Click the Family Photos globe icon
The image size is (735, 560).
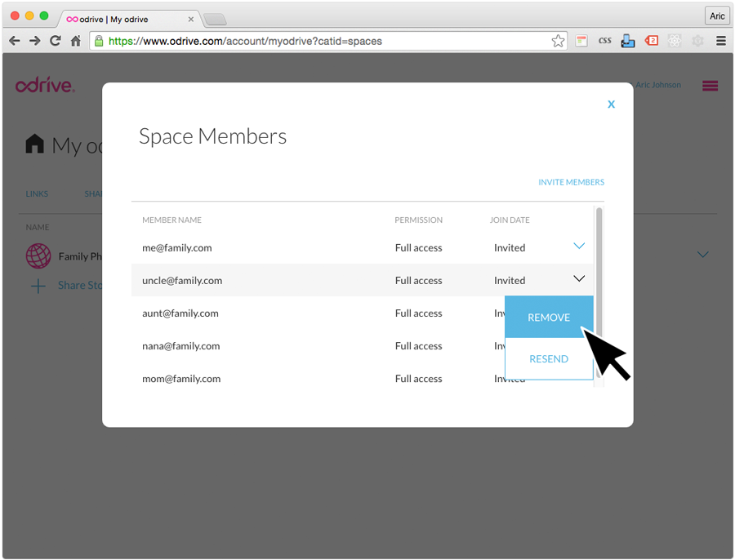point(38,256)
